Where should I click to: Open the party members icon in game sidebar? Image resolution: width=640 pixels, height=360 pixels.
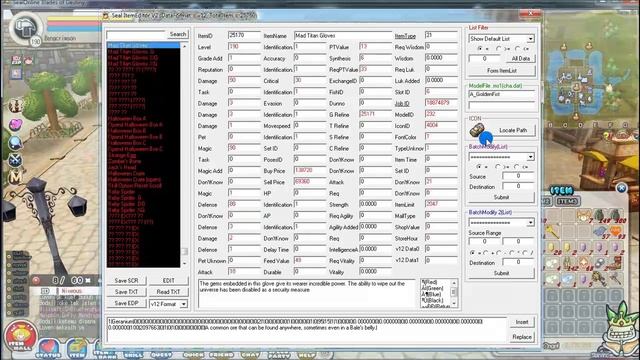click(x=16, y=106)
